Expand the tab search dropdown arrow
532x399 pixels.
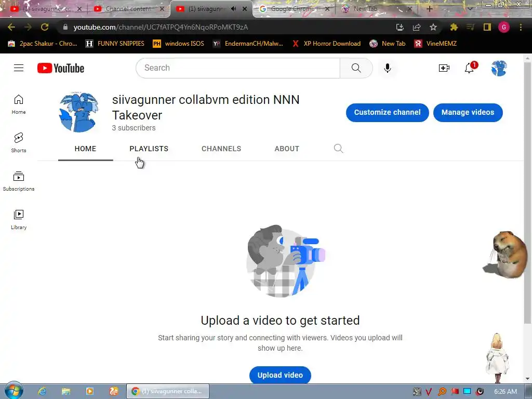(x=470, y=9)
